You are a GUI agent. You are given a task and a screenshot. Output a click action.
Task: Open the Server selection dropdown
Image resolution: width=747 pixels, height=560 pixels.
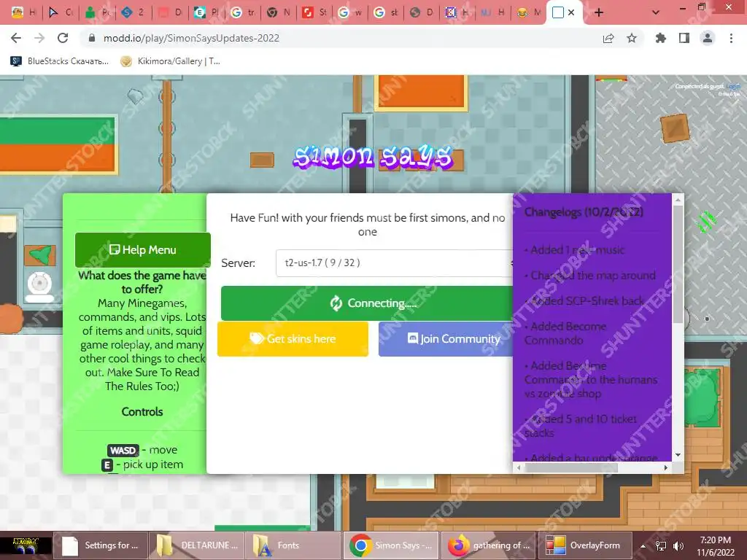point(394,262)
